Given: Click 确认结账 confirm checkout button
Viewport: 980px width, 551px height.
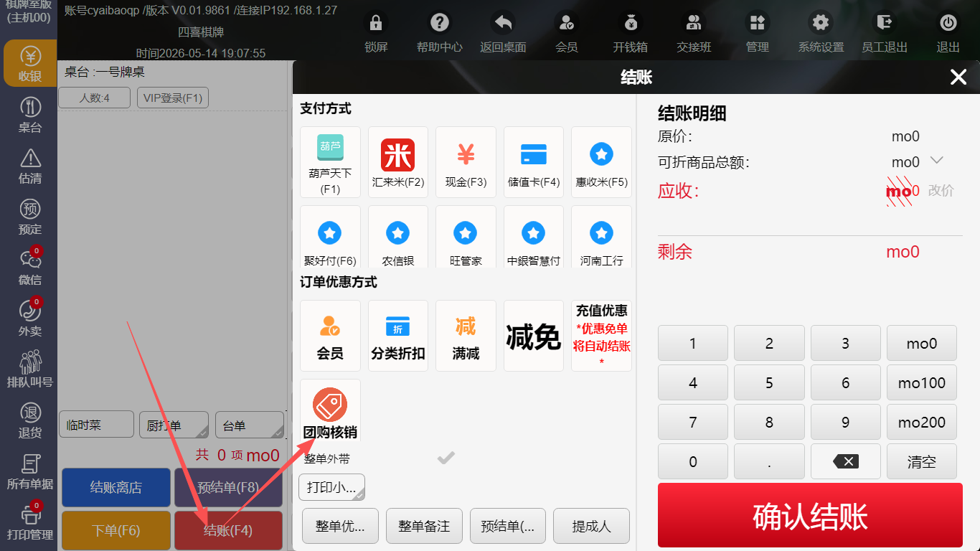Looking at the screenshot, I should point(810,515).
